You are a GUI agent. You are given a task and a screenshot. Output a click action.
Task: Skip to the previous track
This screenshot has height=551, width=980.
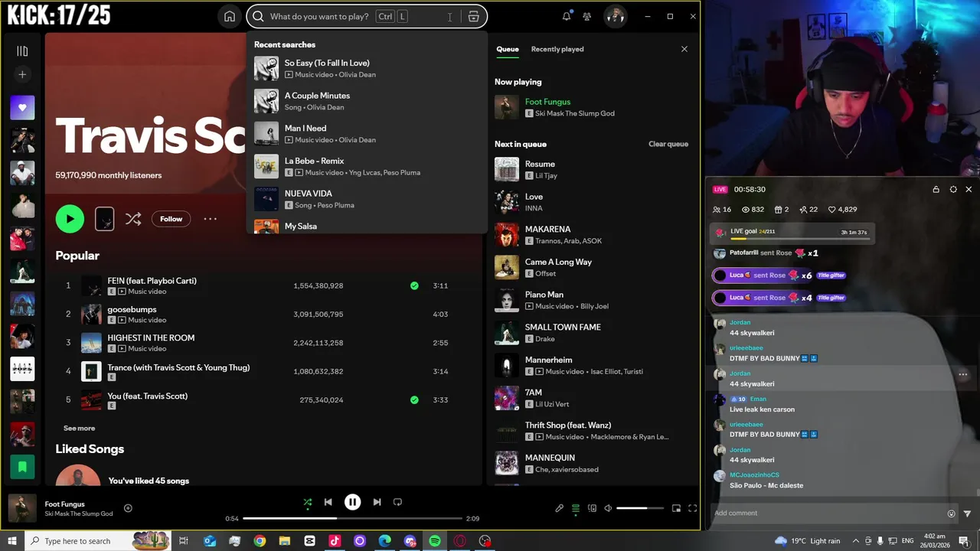pyautogui.click(x=328, y=502)
